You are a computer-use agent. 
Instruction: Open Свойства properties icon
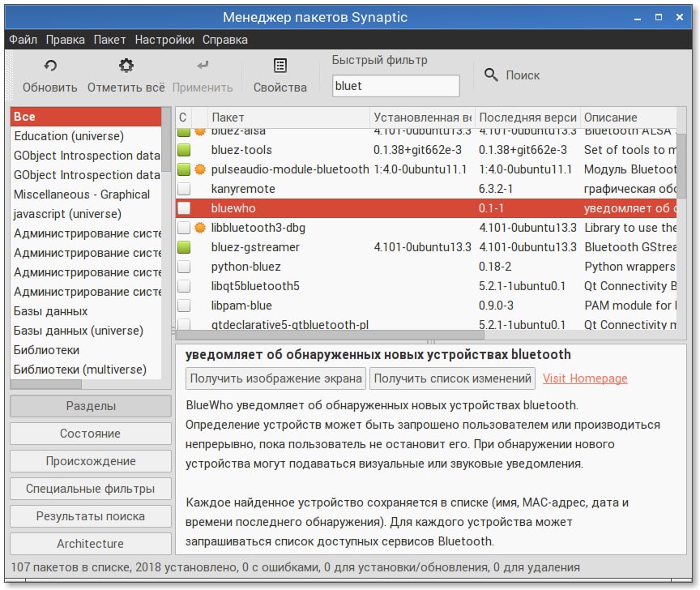[280, 66]
